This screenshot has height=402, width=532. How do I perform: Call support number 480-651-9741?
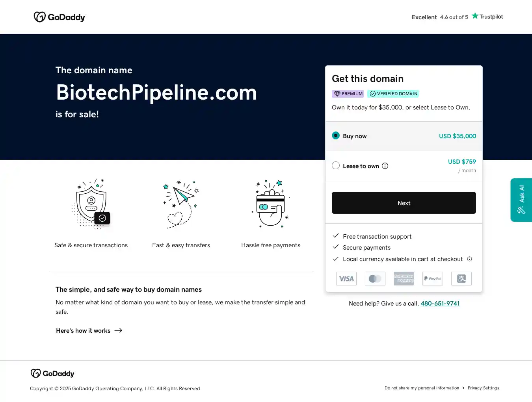(x=440, y=304)
